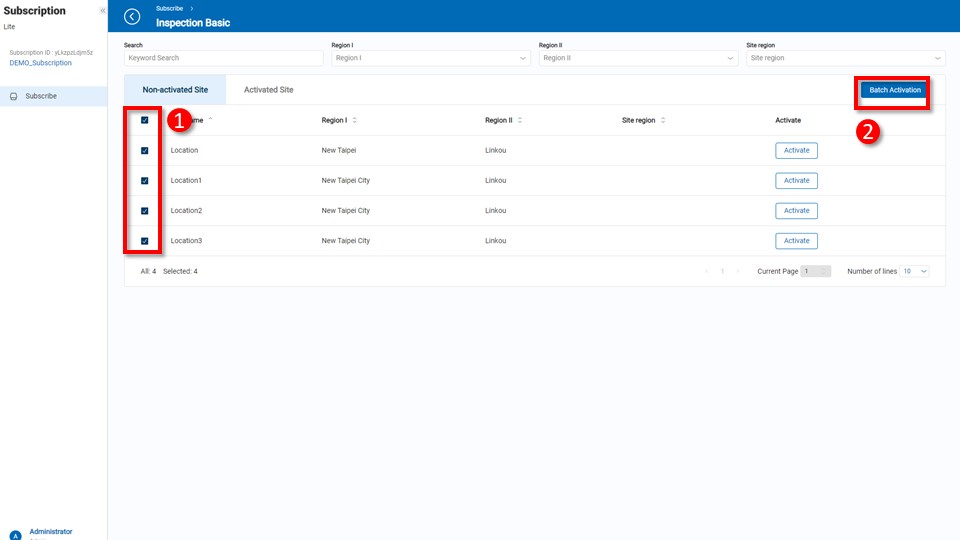960x540 pixels.
Task: Go to next page arrow
Action: [x=738, y=271]
